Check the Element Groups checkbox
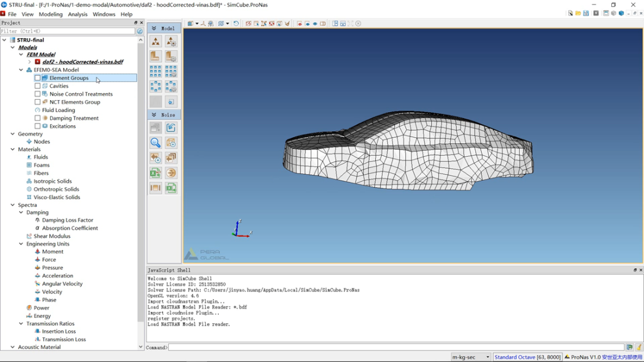Viewport: 644px width, 362px height. click(x=38, y=78)
